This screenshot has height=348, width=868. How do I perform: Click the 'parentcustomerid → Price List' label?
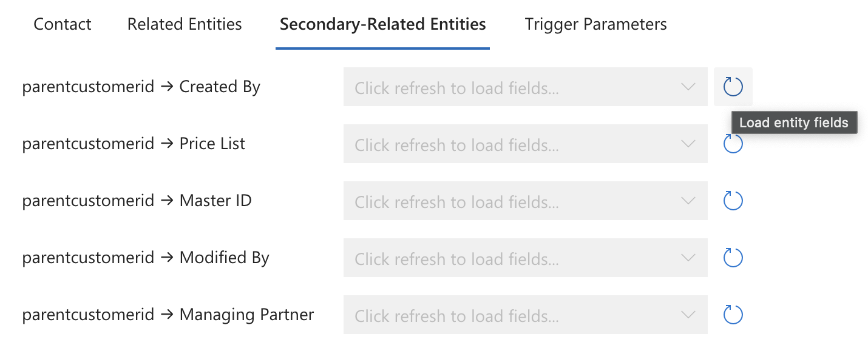click(x=134, y=144)
